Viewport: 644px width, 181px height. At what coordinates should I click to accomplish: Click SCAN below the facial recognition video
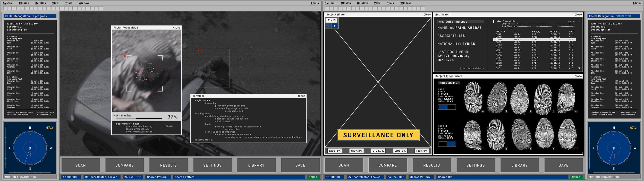pyautogui.click(x=81, y=165)
